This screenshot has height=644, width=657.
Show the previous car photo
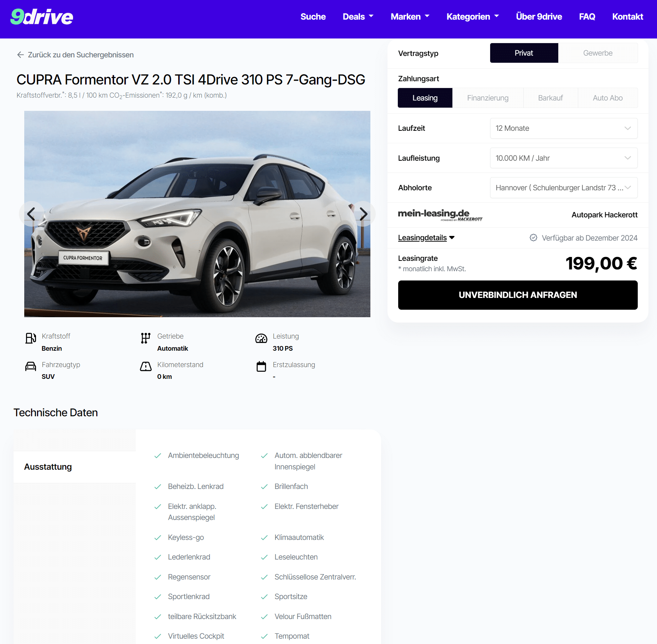click(x=31, y=214)
